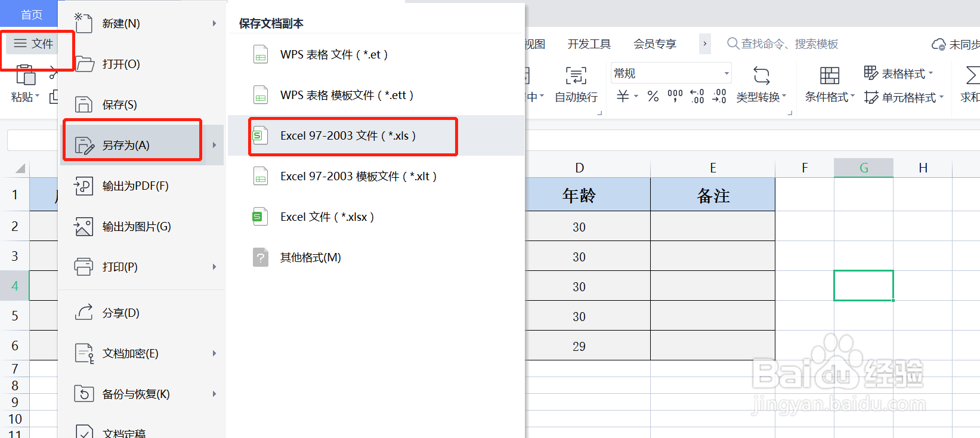Click the 新建 document icon
The width and height of the screenshot is (980, 438).
click(x=83, y=23)
